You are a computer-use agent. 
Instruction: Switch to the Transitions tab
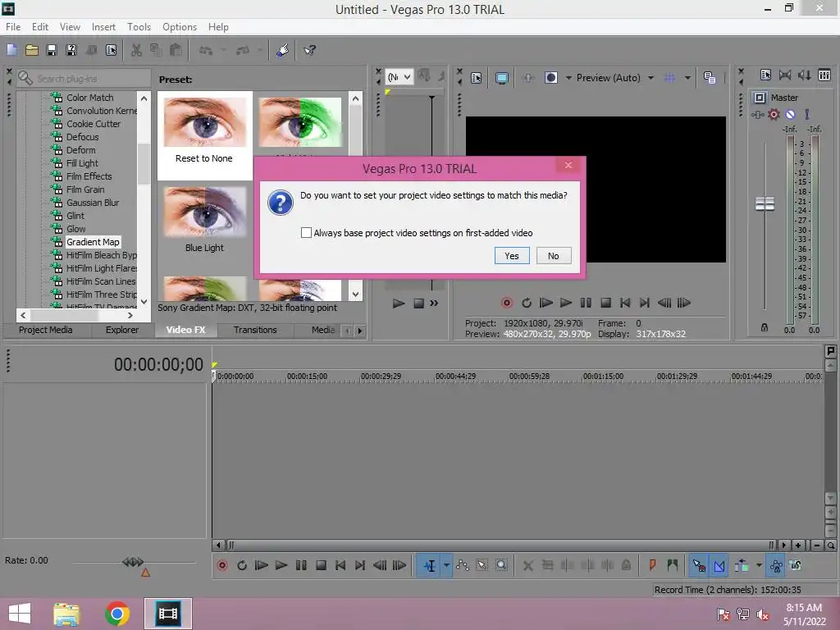(x=255, y=330)
